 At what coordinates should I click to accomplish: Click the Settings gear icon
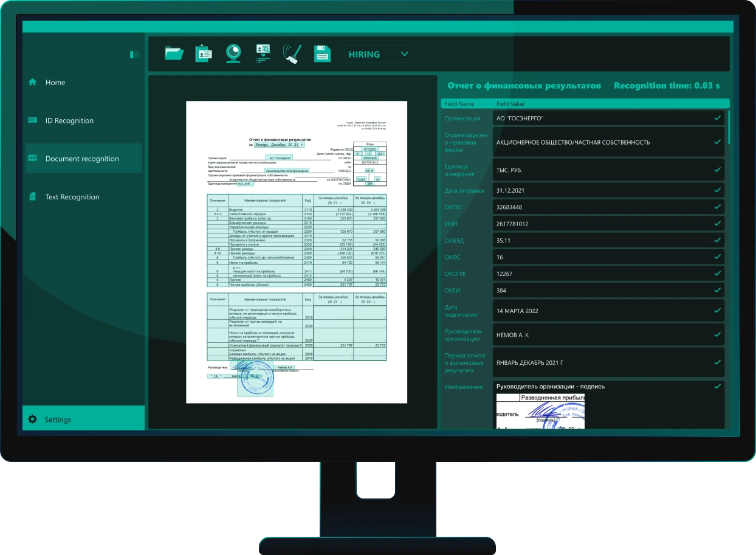click(33, 419)
